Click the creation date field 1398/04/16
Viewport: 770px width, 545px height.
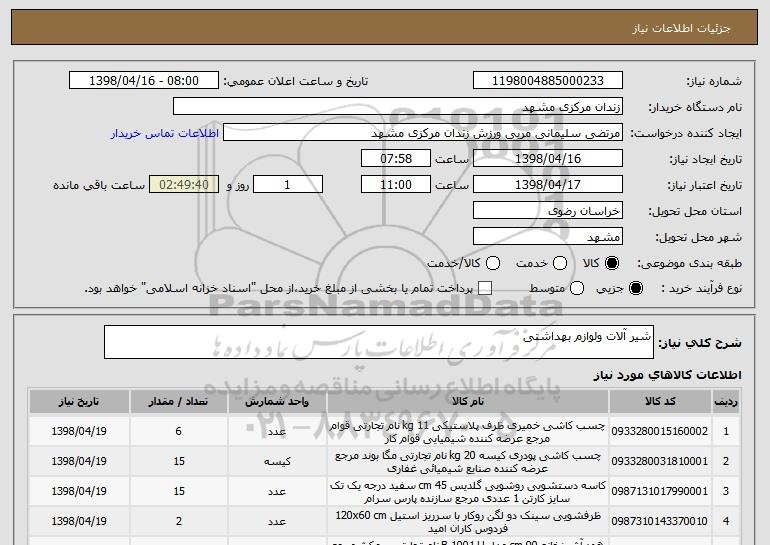[548, 159]
